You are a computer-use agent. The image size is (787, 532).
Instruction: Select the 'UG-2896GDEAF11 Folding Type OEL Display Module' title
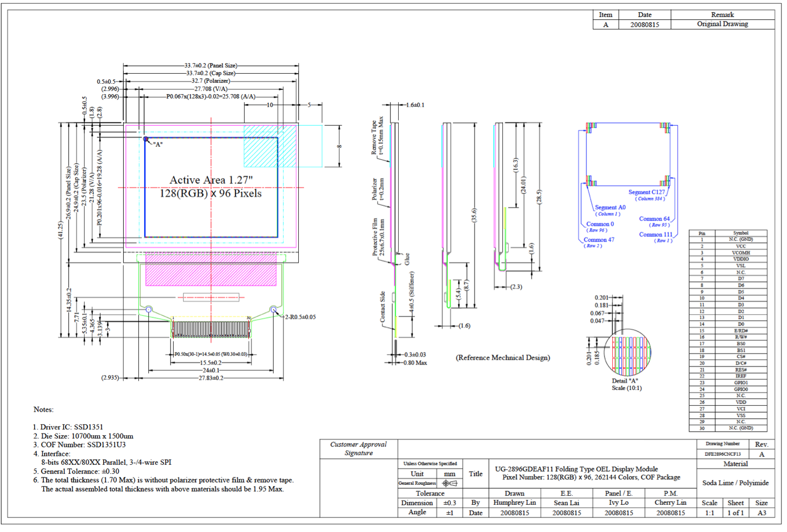click(576, 469)
